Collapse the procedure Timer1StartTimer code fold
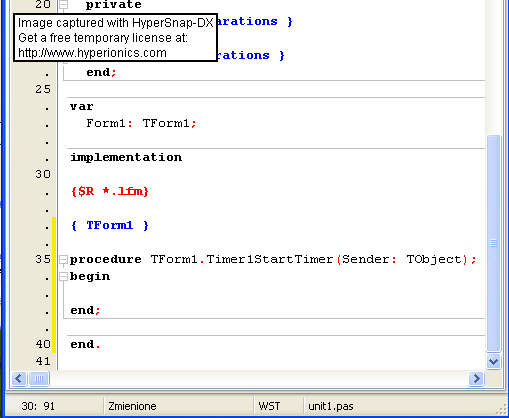Screen dimensions: 509x418 coord(63,260)
